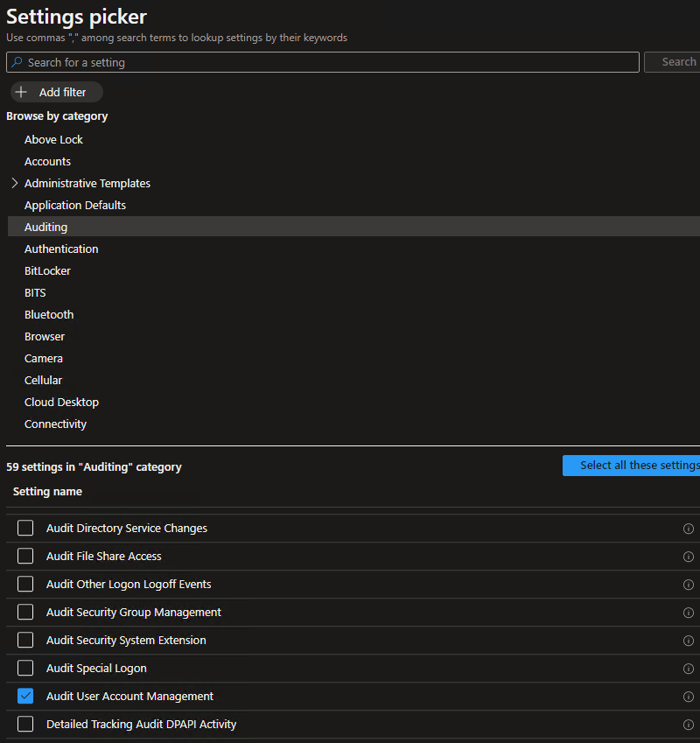
Task: Choose the Bluetooth category
Action: (x=49, y=315)
